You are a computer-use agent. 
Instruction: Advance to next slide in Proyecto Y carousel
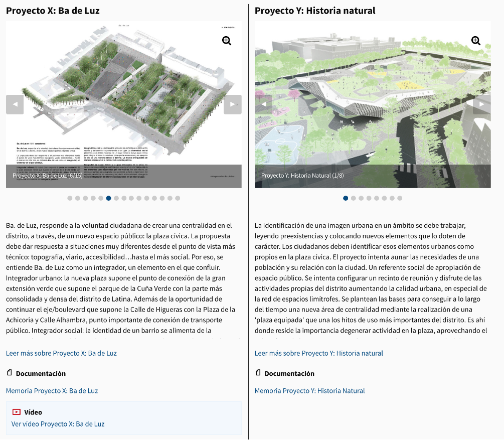tap(481, 104)
